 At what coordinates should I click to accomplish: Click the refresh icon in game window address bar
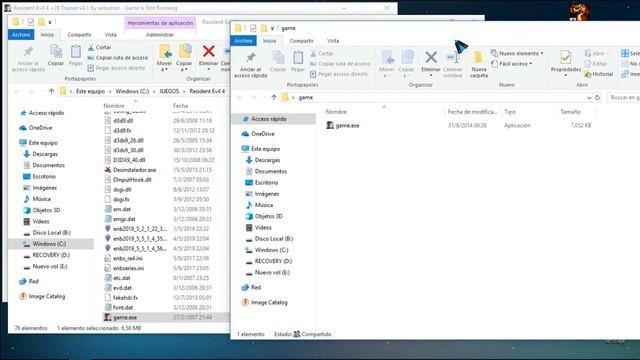pos(598,98)
